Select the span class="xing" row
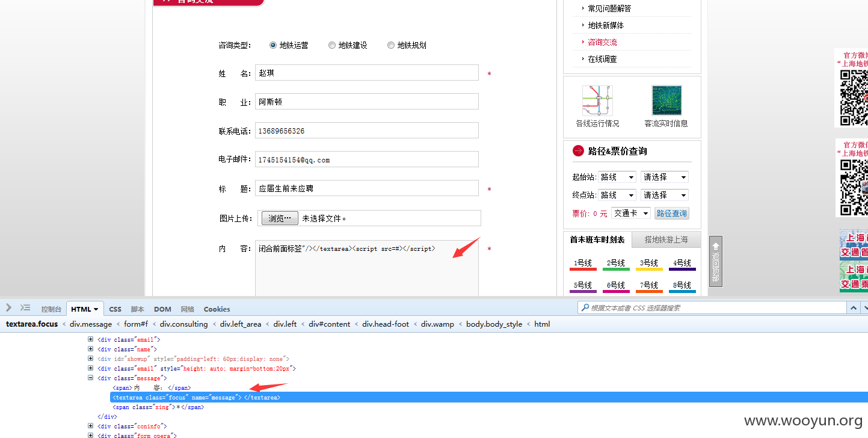Image resolution: width=868 pixels, height=438 pixels. (158, 407)
